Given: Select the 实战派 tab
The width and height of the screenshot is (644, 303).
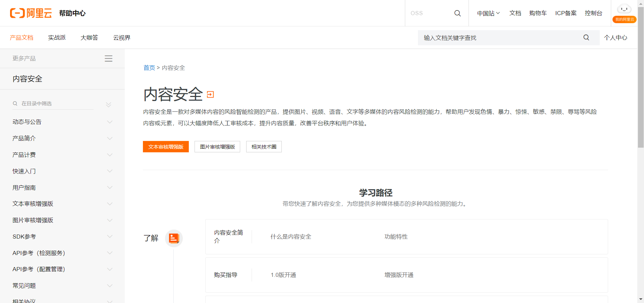Looking at the screenshot, I should [x=57, y=38].
